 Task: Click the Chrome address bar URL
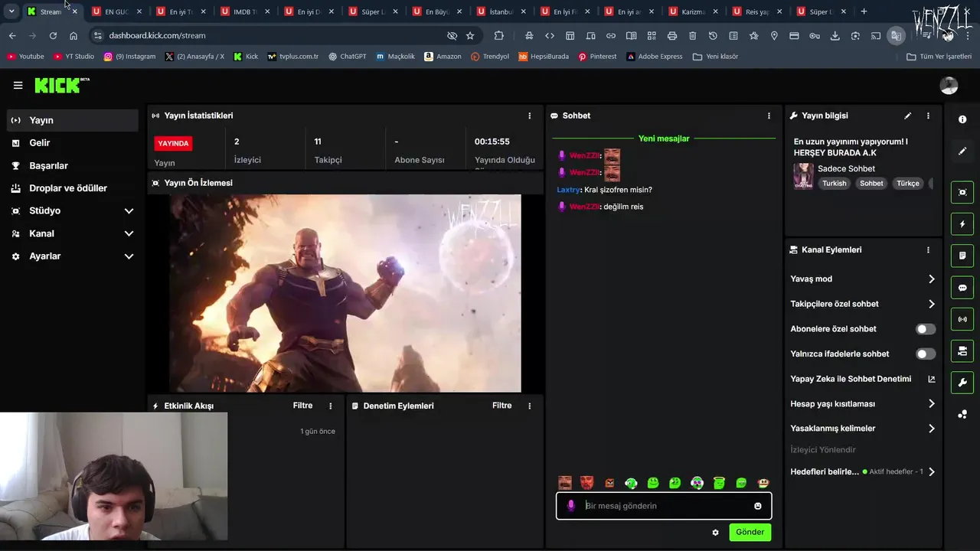coord(157,35)
